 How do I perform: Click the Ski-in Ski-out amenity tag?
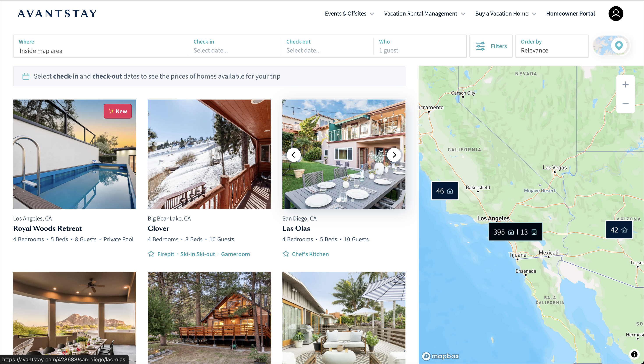(x=198, y=254)
